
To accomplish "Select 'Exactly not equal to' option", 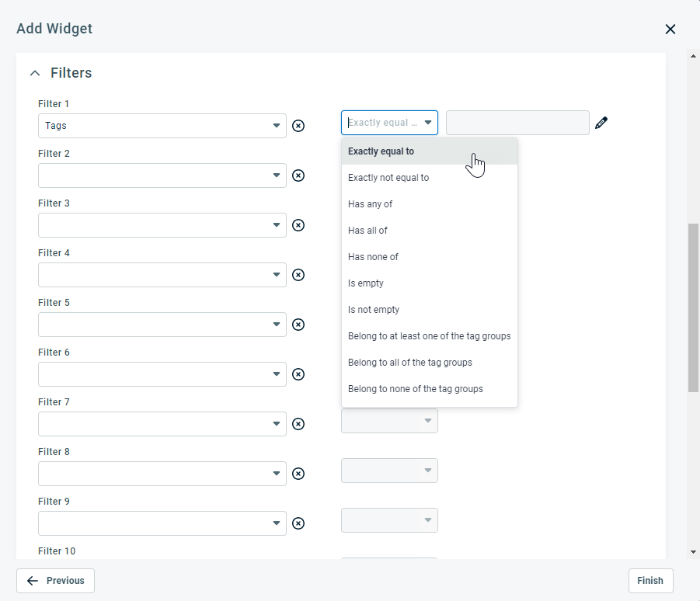I will [388, 178].
